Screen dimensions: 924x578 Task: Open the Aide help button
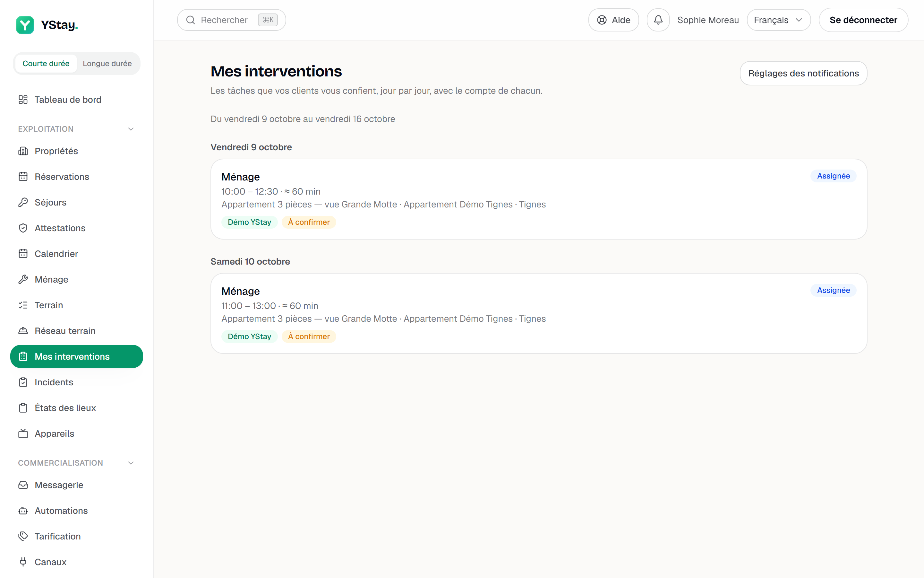[613, 20]
